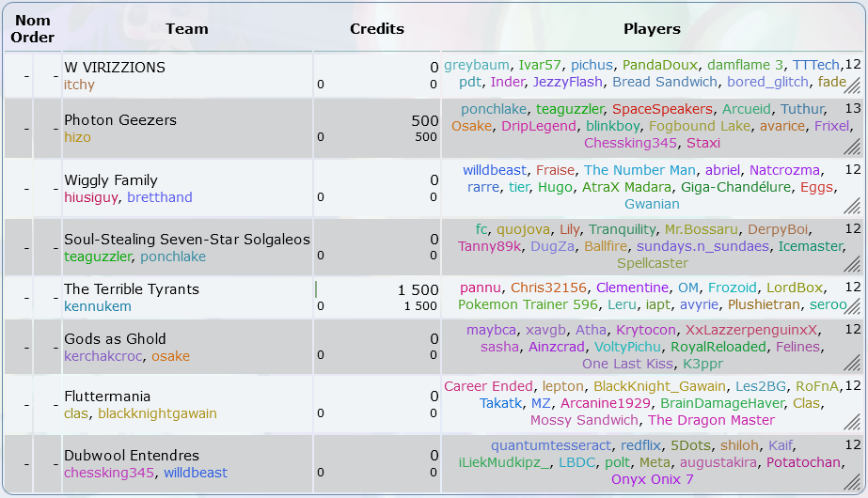Viewport: 868px width, 498px height.
Task: Click resize grip in Solgaleos players cell
Action: [853, 264]
